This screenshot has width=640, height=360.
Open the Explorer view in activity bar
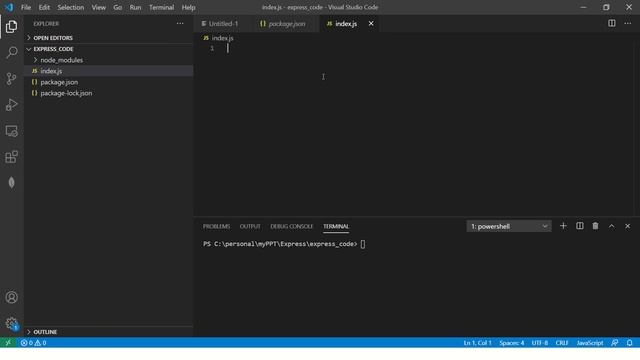pos(11,27)
